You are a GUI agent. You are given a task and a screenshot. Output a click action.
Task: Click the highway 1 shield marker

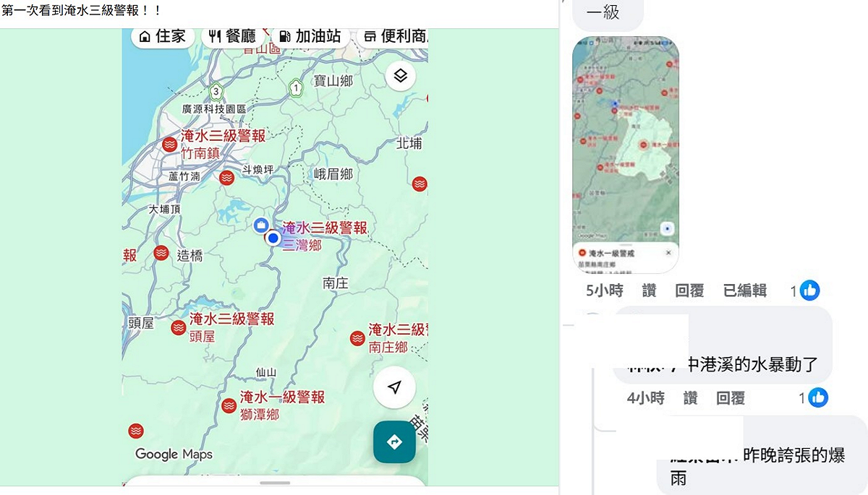(x=295, y=87)
